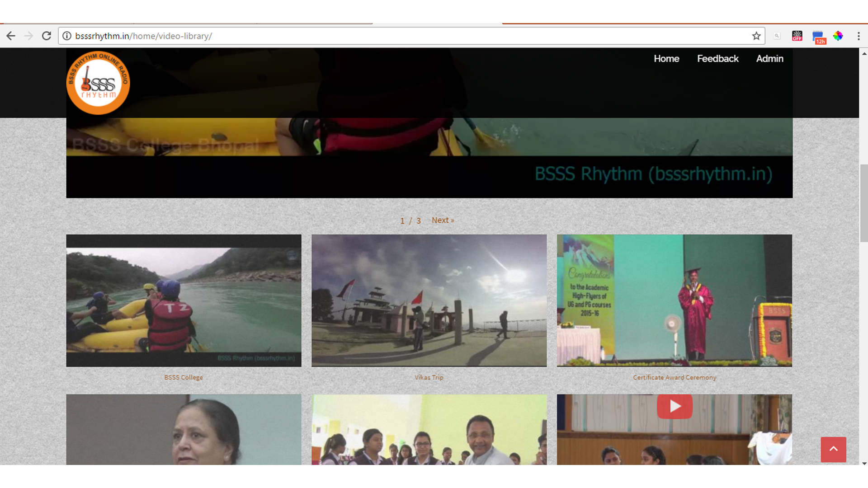Click the site info icon in the address bar
This screenshot has width=868, height=488.
point(67,36)
